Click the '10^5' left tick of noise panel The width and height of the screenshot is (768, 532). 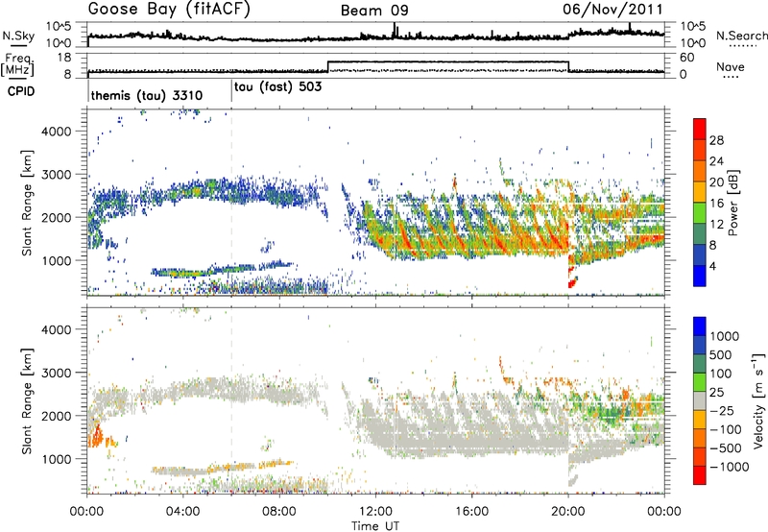59,26
